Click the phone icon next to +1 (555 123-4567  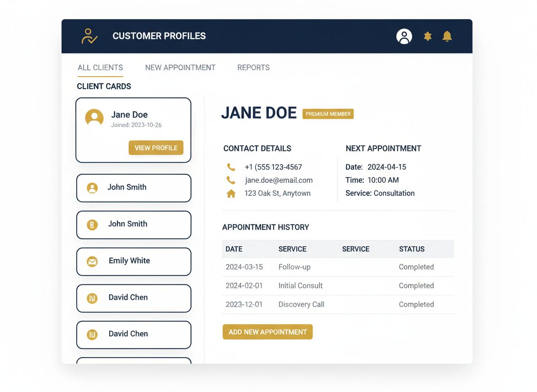(x=231, y=167)
